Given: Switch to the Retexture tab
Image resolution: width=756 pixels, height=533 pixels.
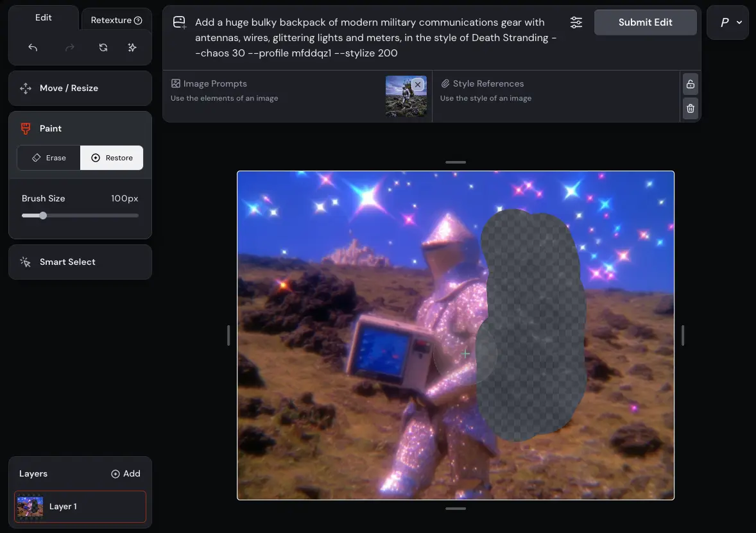Looking at the screenshot, I should [x=116, y=20].
